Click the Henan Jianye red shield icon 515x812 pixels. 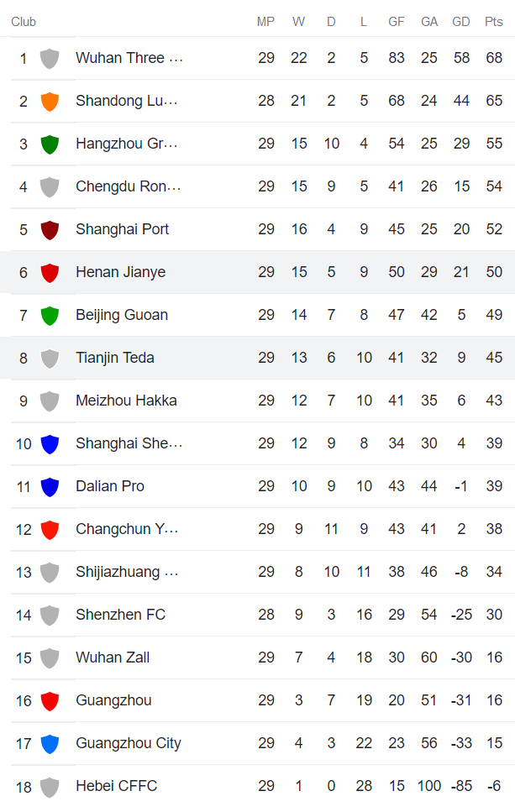(x=50, y=272)
